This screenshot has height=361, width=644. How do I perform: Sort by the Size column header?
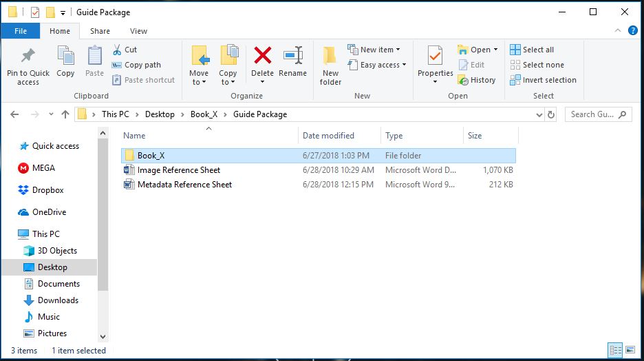coord(491,136)
